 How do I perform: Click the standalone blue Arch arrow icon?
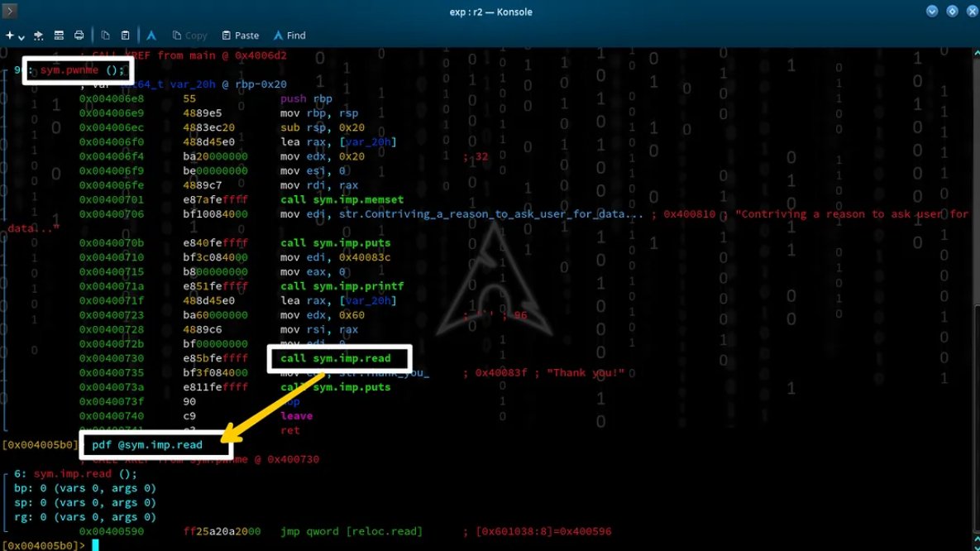coord(151,35)
